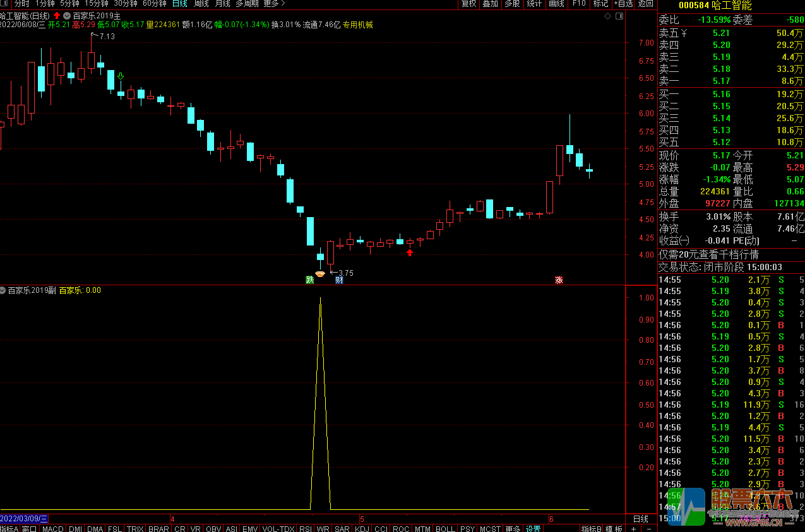Click the 财 marker below the candles
The height and width of the screenshot is (532, 805).
(339, 280)
